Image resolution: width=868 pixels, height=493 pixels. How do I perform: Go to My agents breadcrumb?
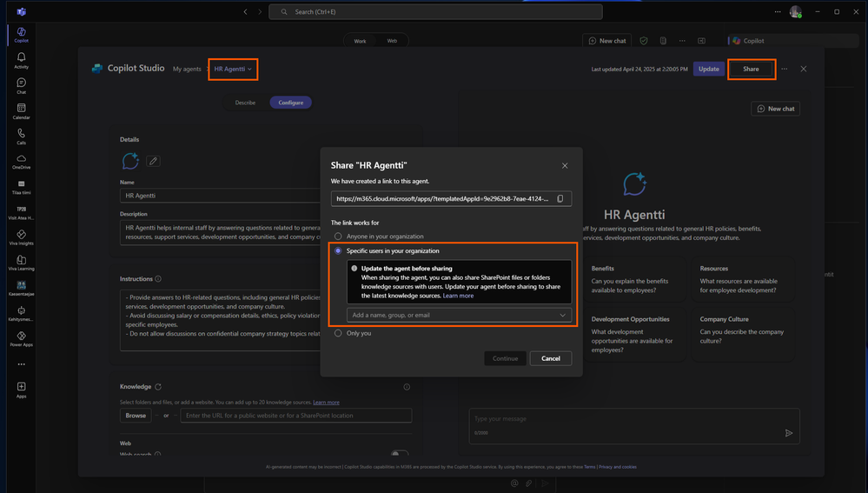(187, 70)
